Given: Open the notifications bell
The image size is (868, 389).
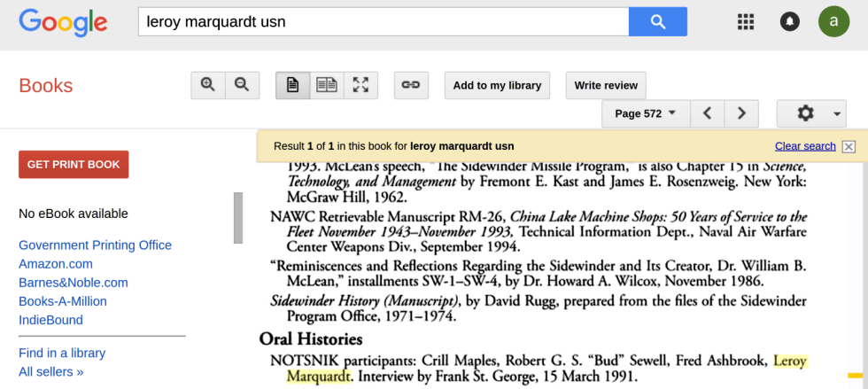Looking at the screenshot, I should tap(789, 22).
